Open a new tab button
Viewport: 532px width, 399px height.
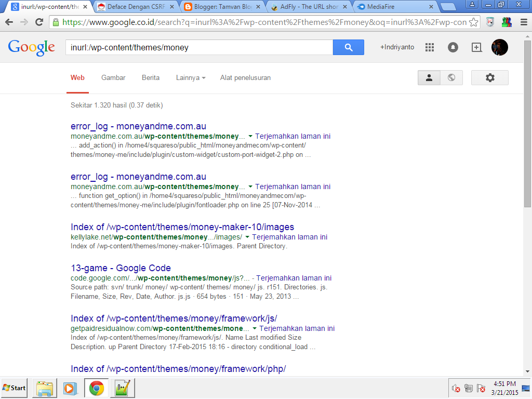point(448,6)
